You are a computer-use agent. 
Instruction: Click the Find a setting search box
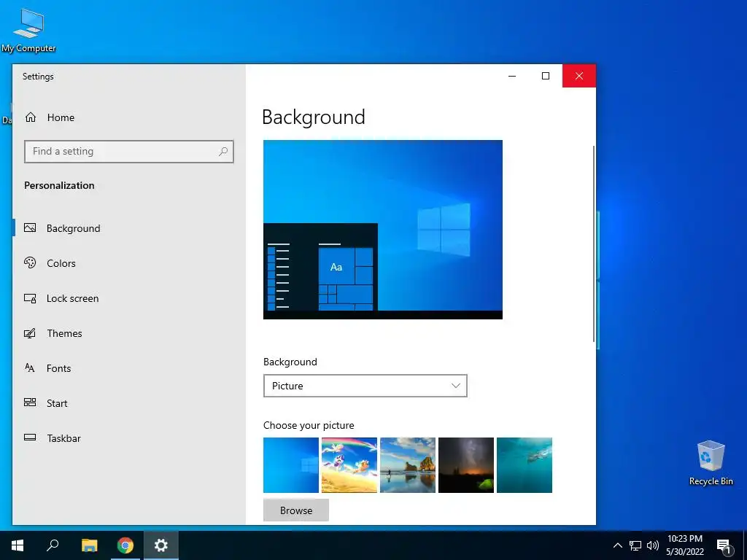click(x=128, y=152)
